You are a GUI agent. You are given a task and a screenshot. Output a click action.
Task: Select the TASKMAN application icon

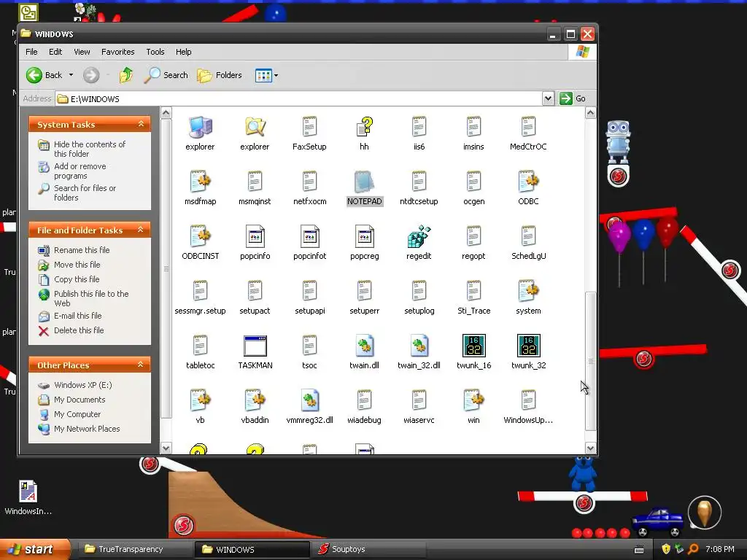tap(255, 346)
